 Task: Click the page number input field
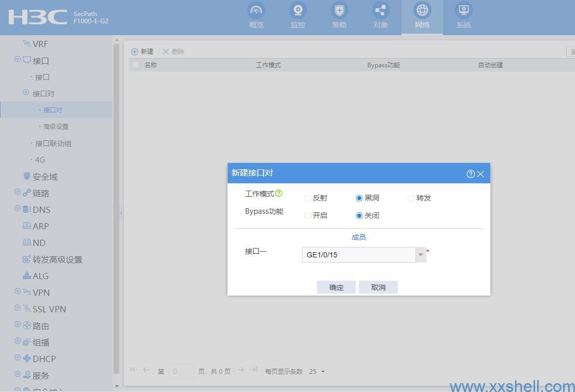pyautogui.click(x=181, y=371)
